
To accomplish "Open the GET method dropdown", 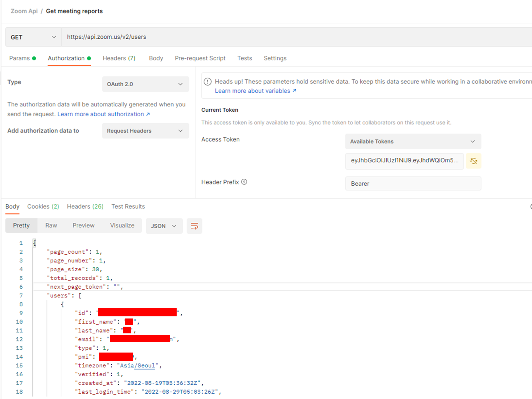I will pos(33,37).
